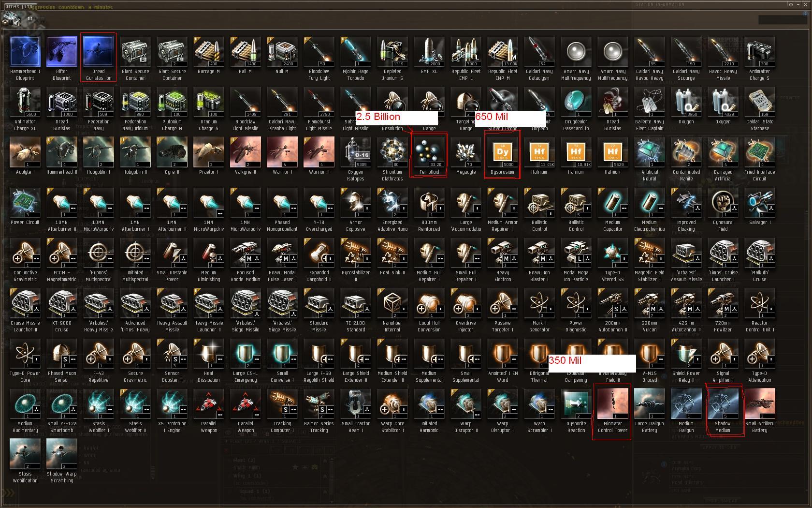Open the hangar window menu icon
Viewport: 812px width, 508px height.
[11, 19]
